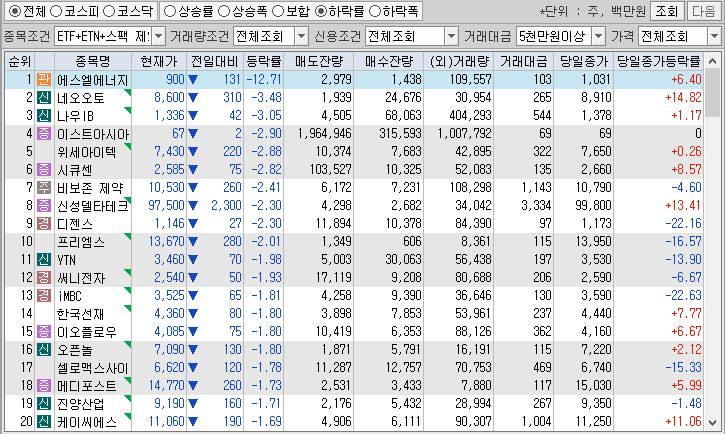
Task: Click the 증 badge beside 신성델타테크
Action: (44, 205)
